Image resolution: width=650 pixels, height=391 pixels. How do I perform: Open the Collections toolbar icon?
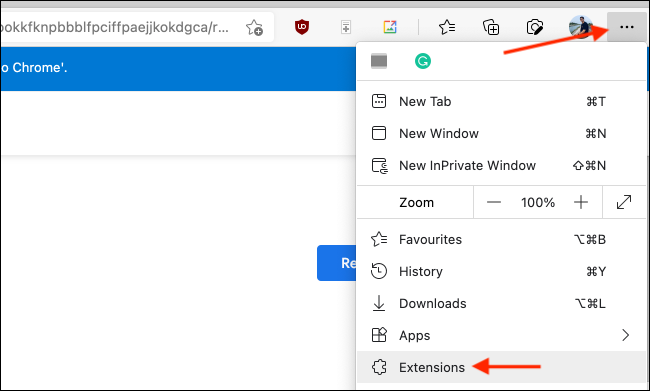click(x=491, y=28)
